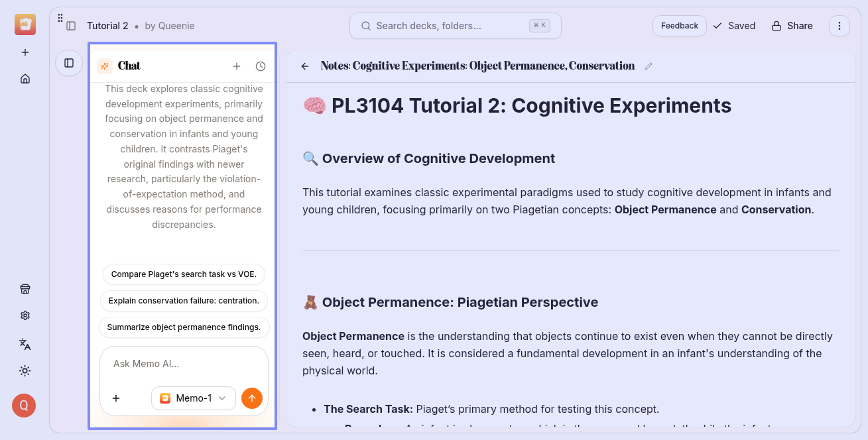The width and height of the screenshot is (868, 440).
Task: Open the home page icon
Action: tap(25, 79)
